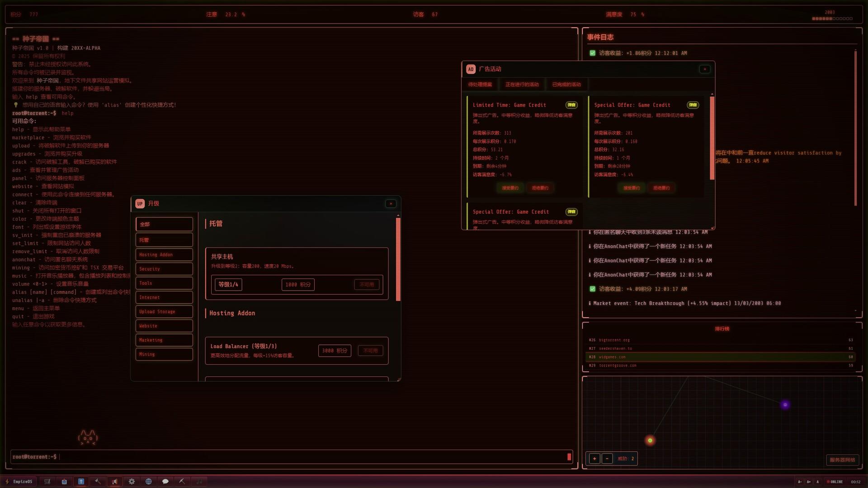The height and width of the screenshot is (488, 868).
Task: Open the upload tool via blue taskbar icon
Action: pos(81,481)
